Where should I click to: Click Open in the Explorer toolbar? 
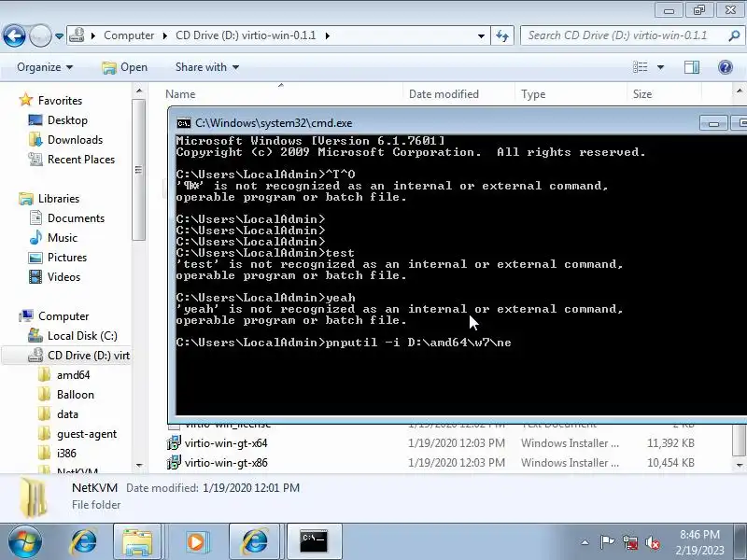pos(125,67)
